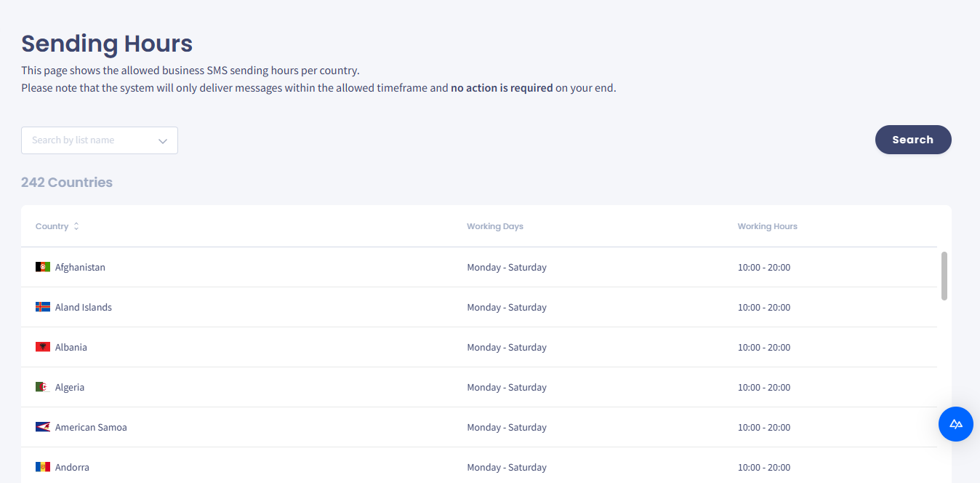The width and height of the screenshot is (980, 483).
Task: Click Albania's Monday - Saturday cell
Action: click(x=507, y=347)
